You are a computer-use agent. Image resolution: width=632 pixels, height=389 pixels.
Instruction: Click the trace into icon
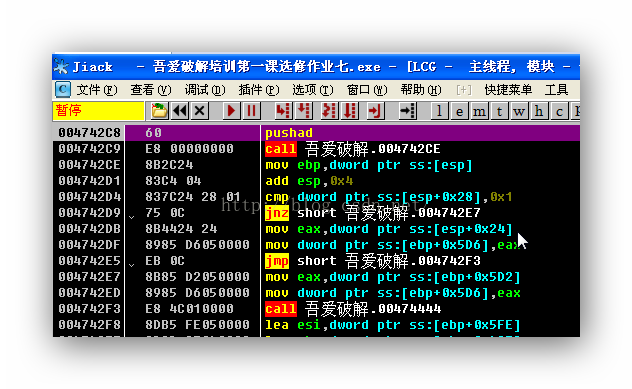click(329, 111)
